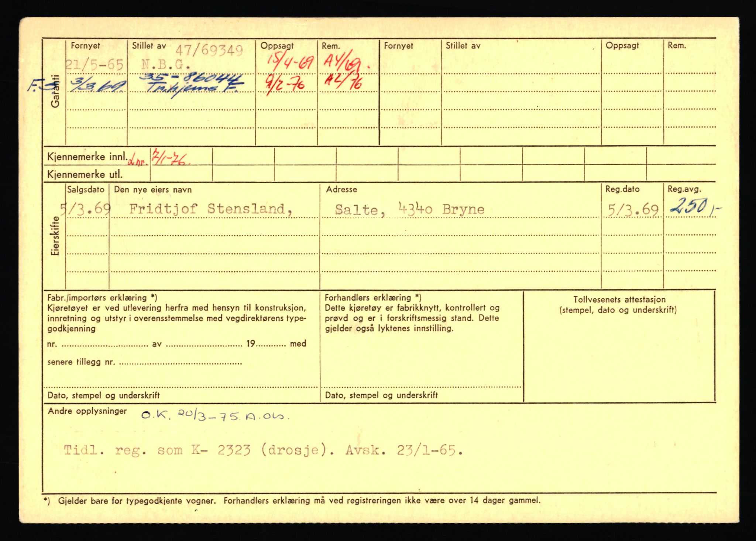Click the address Salte, 4340 Bryne
Screen dimensions: 756x541
point(409,209)
